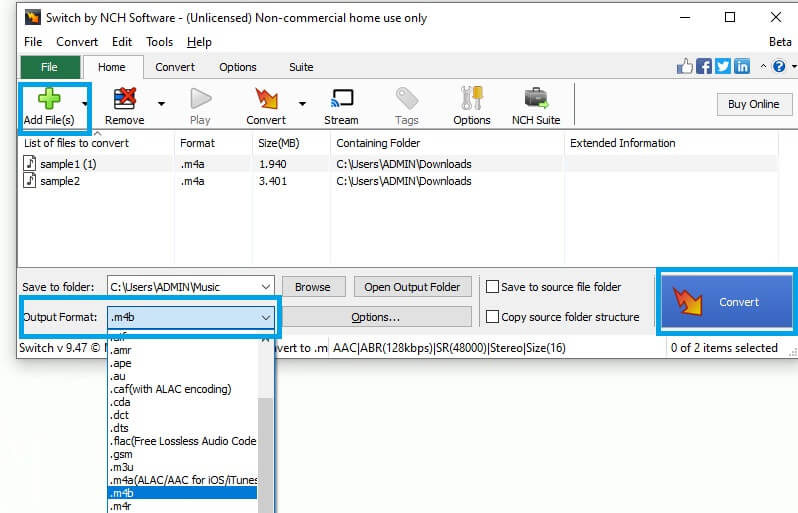The height and width of the screenshot is (513, 798).
Task: Select sample2 in the file list
Action: pyautogui.click(x=59, y=181)
